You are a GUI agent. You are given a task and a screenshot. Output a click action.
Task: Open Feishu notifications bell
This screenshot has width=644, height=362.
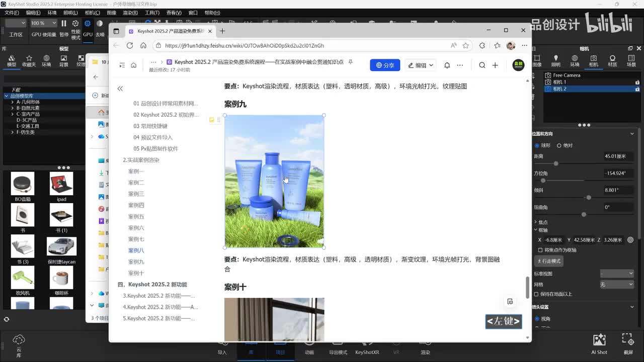tap(447, 65)
